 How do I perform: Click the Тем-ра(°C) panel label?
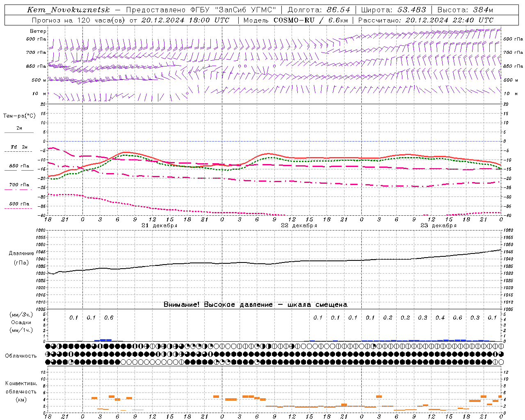(x=19, y=116)
